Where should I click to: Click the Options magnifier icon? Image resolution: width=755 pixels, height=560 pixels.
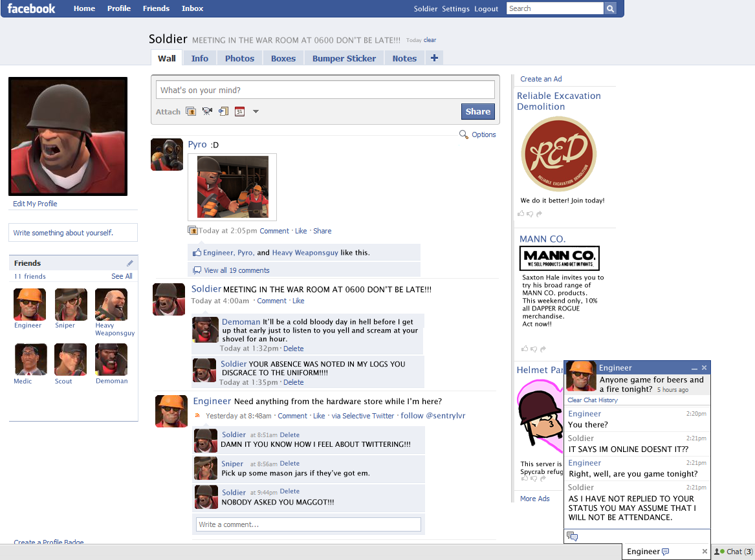click(463, 135)
